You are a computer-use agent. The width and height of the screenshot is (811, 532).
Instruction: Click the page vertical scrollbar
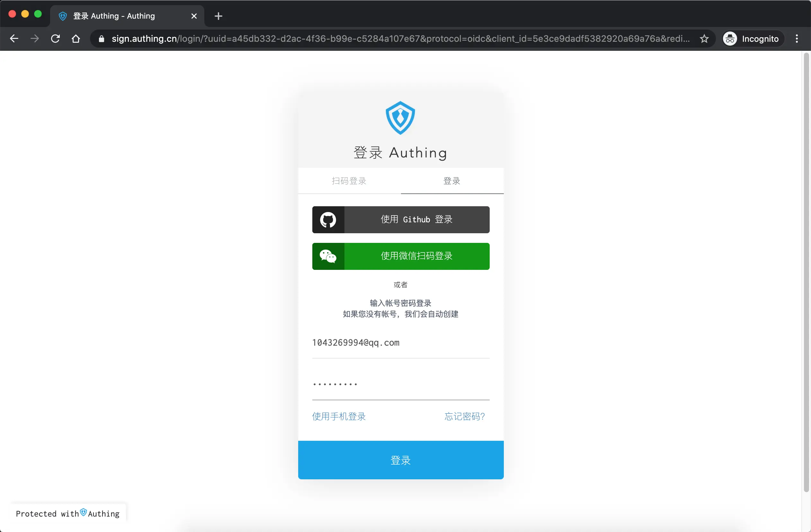tap(806, 272)
